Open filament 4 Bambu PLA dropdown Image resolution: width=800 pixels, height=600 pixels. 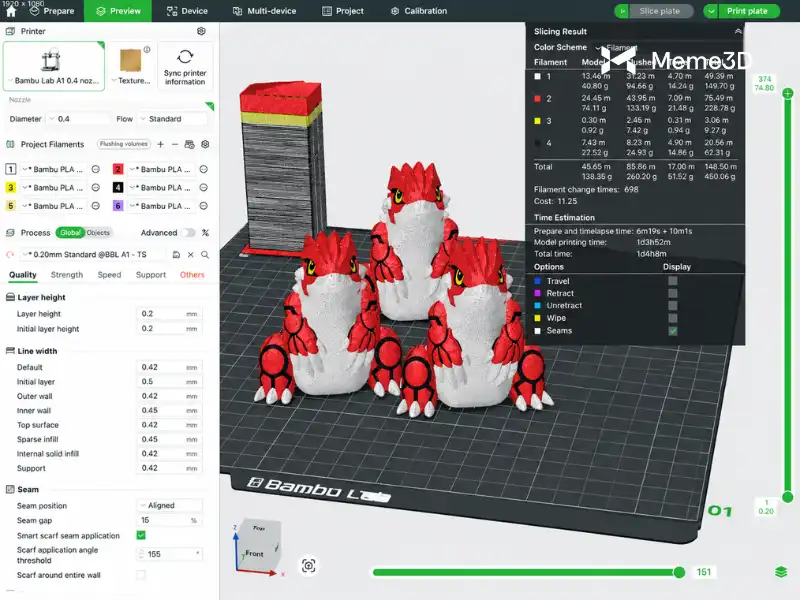pos(161,188)
